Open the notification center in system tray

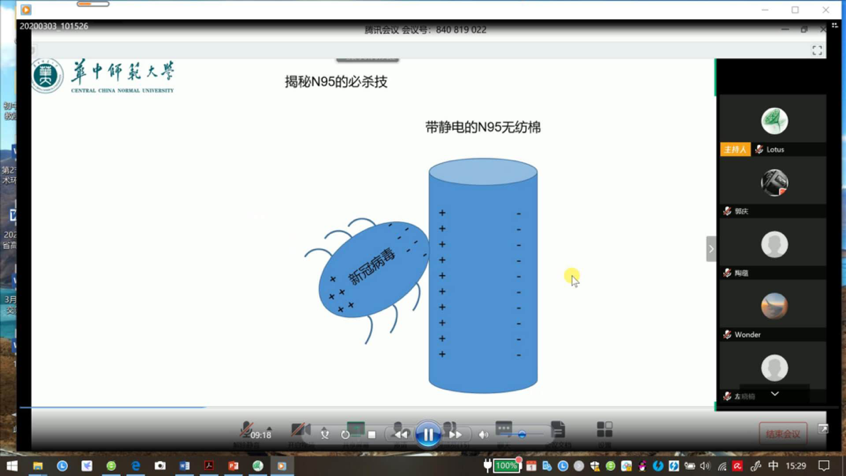pos(824,466)
